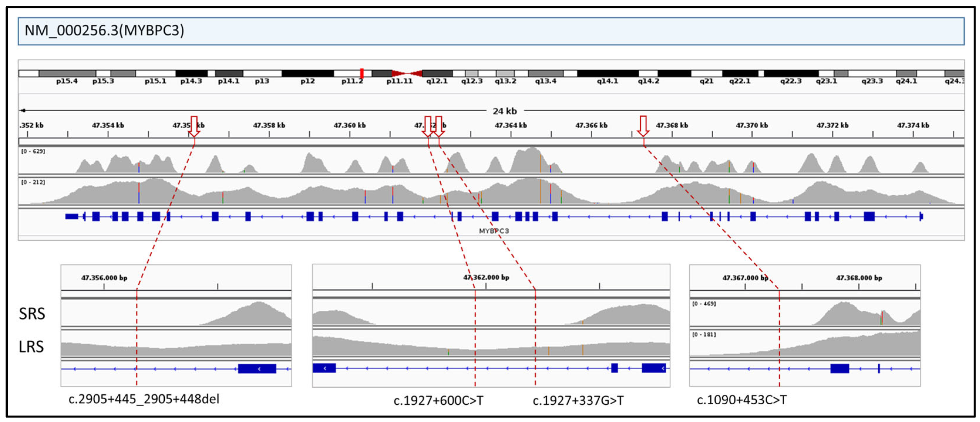980x422 pixels.
Task: Click the MYBPC3 gene name label
Action: click(493, 231)
